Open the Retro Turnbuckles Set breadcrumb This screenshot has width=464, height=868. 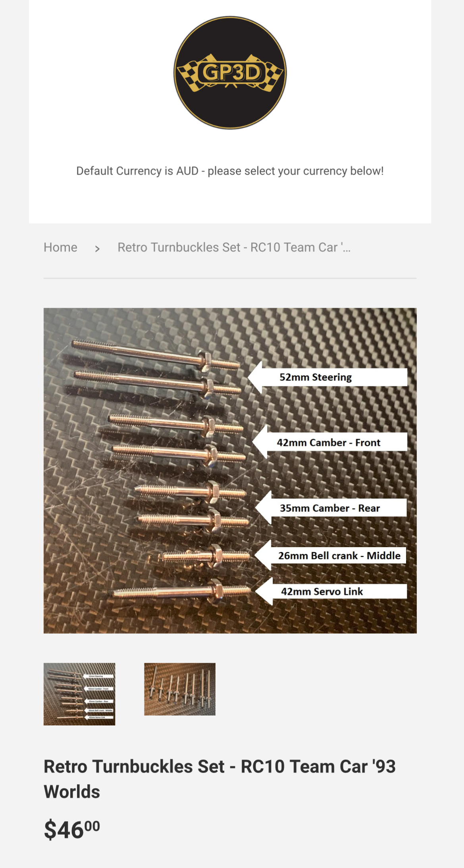[x=234, y=247]
